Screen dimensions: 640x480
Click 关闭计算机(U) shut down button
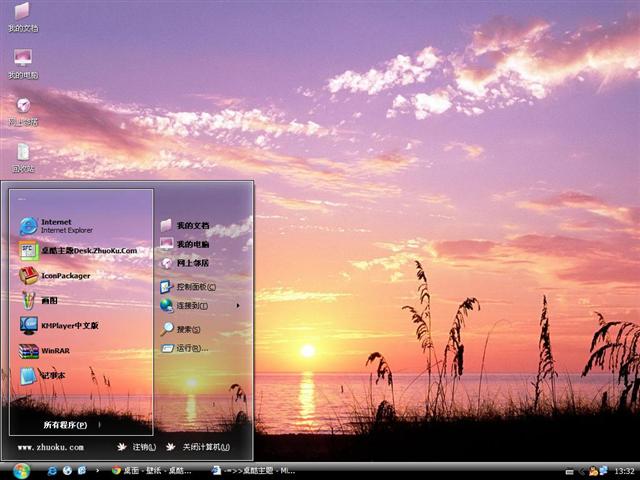point(198,447)
